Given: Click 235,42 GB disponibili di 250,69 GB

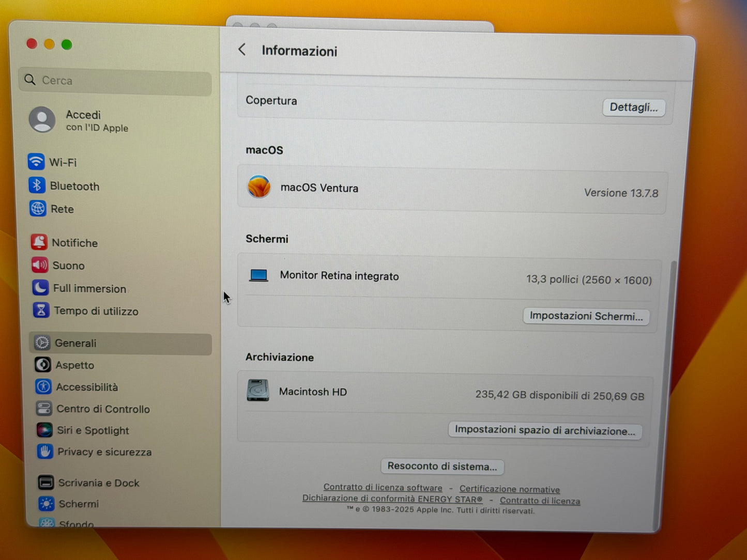Looking at the screenshot, I should click(560, 395).
